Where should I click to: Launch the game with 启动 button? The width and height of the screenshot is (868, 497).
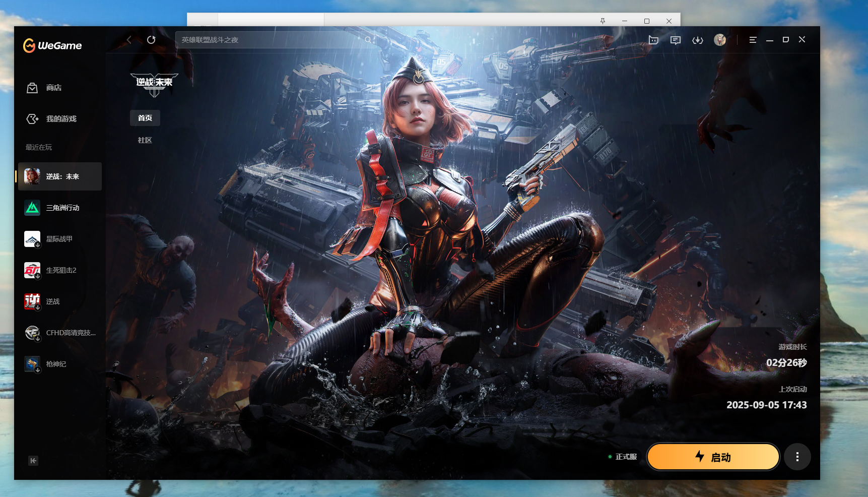[713, 457]
